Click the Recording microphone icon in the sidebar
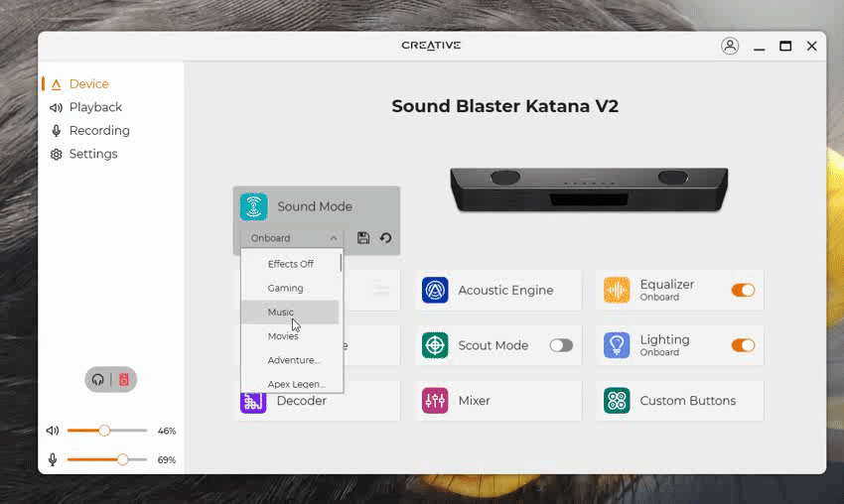 (x=56, y=131)
